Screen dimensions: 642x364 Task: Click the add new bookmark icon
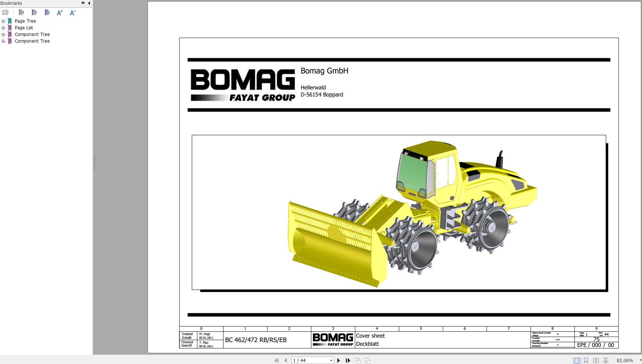coord(34,13)
